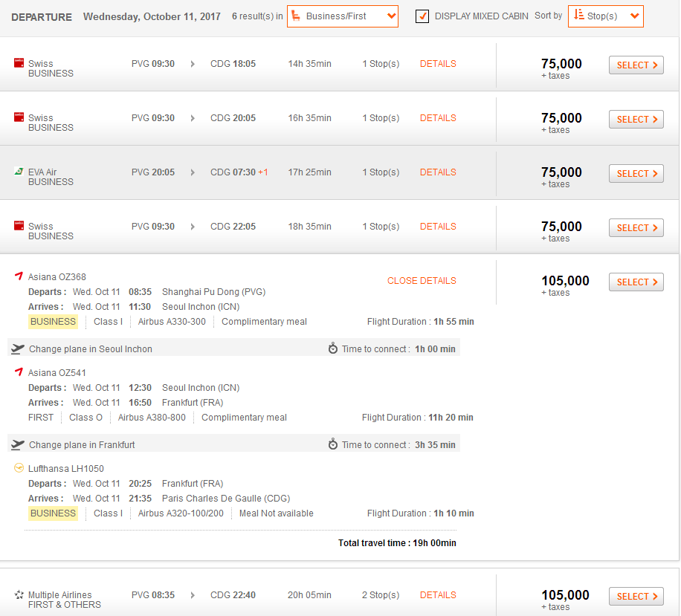Click the seat icon in the cabin selector

pyautogui.click(x=296, y=16)
